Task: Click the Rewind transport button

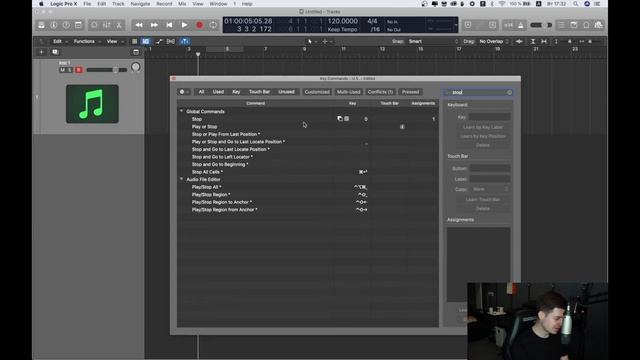Action: coord(139,25)
